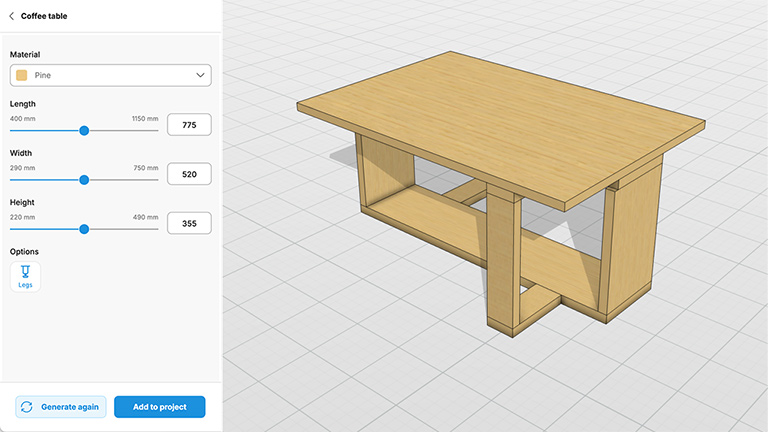Image resolution: width=768 pixels, height=432 pixels.
Task: Click the Coffee table panel title
Action: (x=44, y=16)
